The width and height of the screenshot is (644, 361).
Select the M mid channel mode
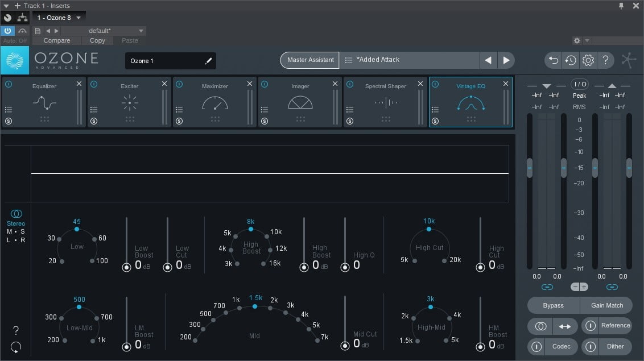pos(9,231)
